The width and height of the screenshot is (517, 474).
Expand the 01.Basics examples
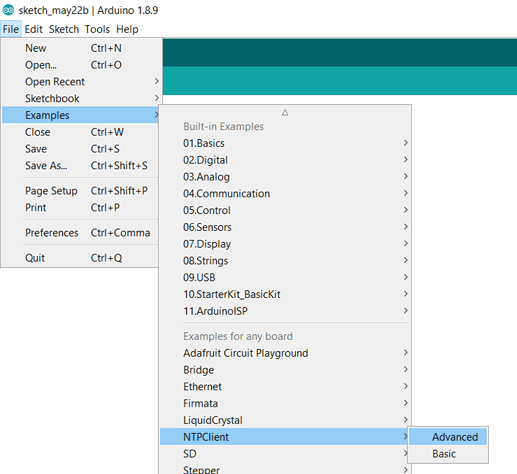tap(285, 143)
